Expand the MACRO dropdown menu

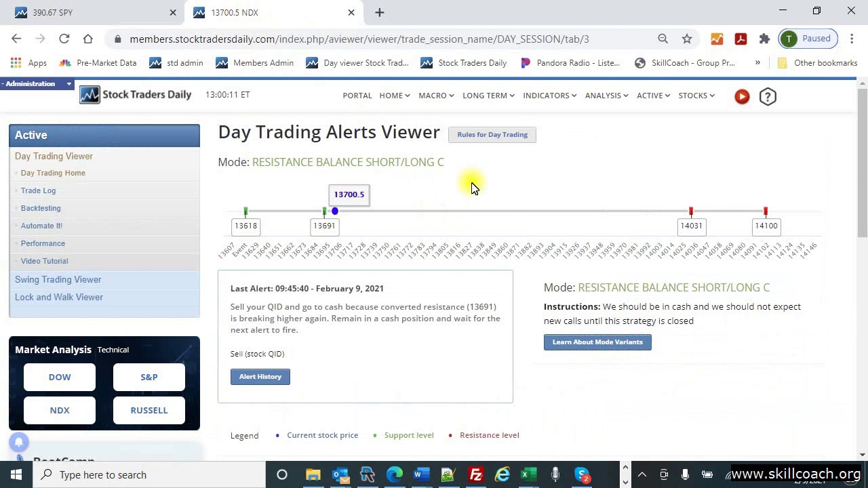point(436,96)
